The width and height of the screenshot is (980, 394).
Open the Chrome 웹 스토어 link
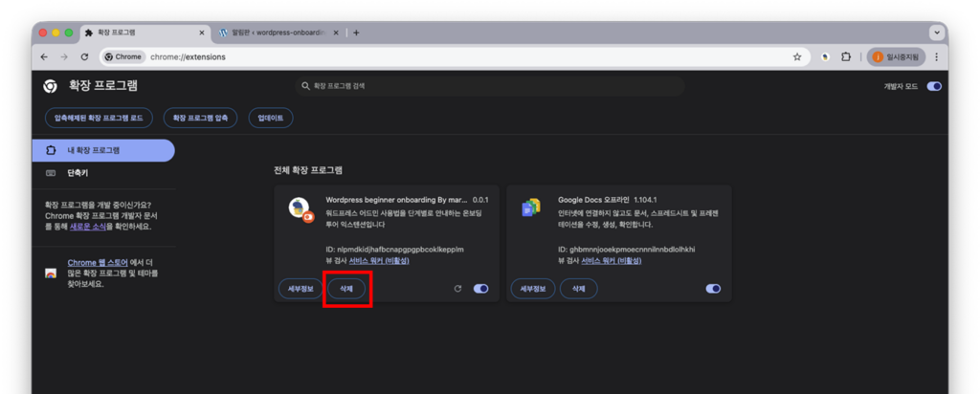(x=98, y=262)
